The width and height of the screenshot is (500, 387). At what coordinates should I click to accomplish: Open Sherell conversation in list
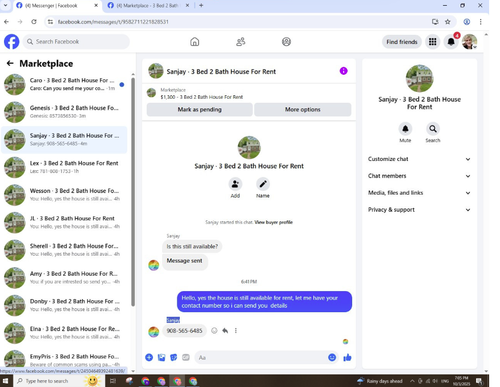(x=64, y=250)
